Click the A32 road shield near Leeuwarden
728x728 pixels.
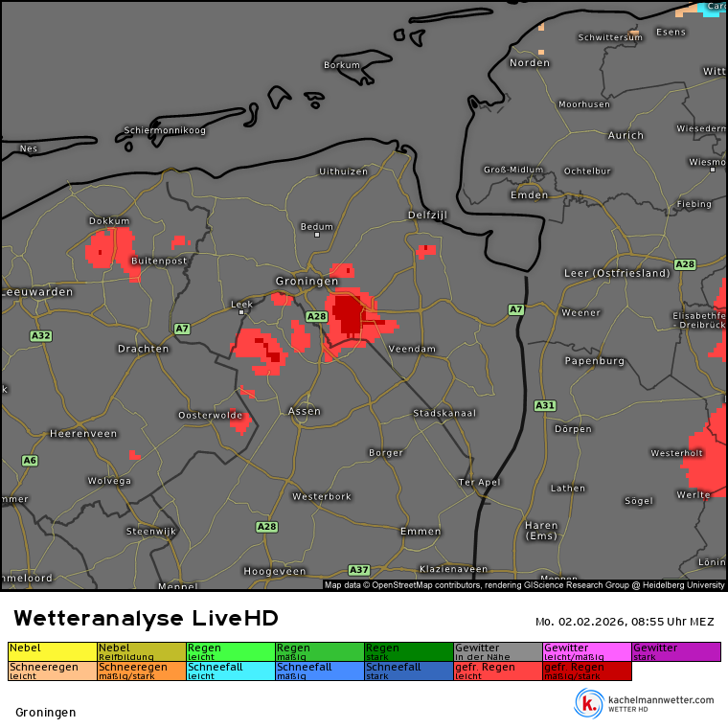(41, 335)
